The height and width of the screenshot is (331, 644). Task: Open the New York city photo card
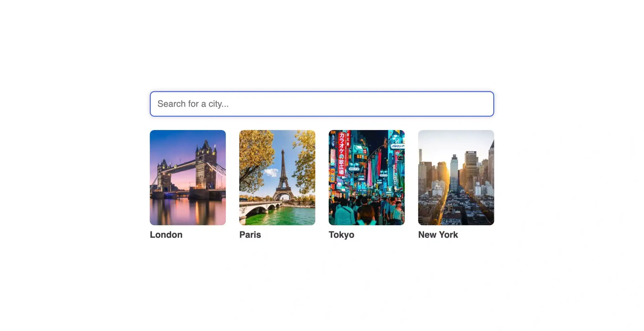(456, 177)
